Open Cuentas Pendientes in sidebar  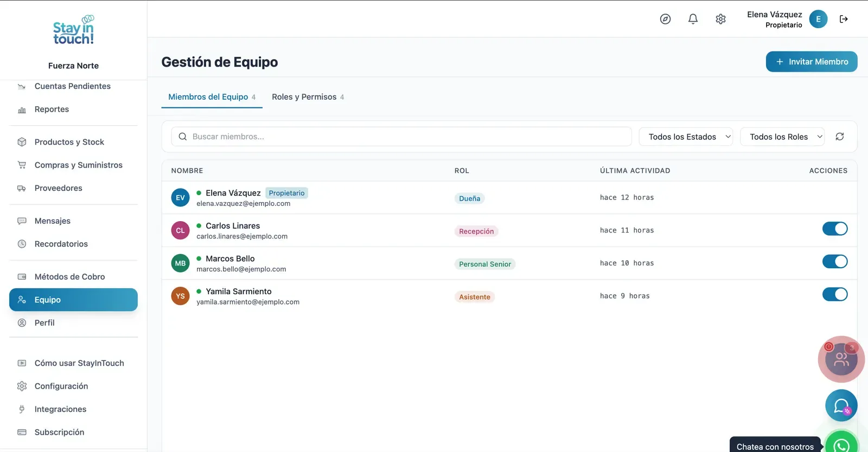click(x=73, y=87)
